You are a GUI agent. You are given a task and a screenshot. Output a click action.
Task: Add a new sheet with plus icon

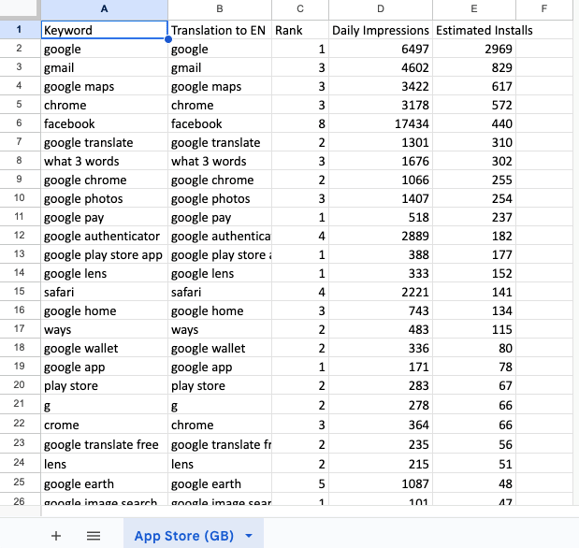coord(56,535)
